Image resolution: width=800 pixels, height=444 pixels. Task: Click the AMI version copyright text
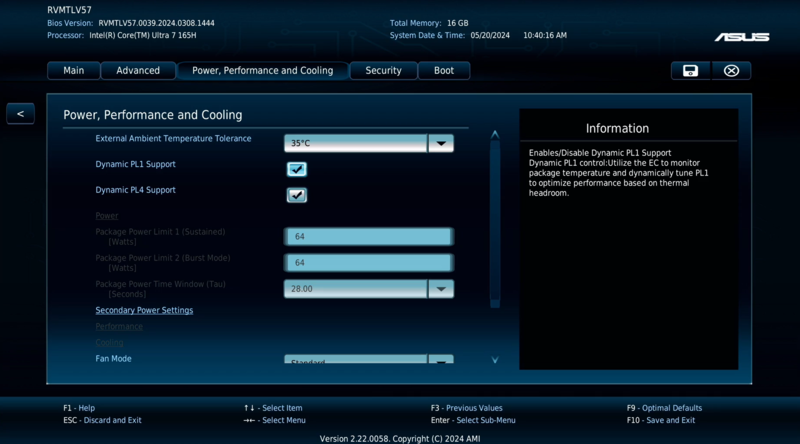coord(400,439)
